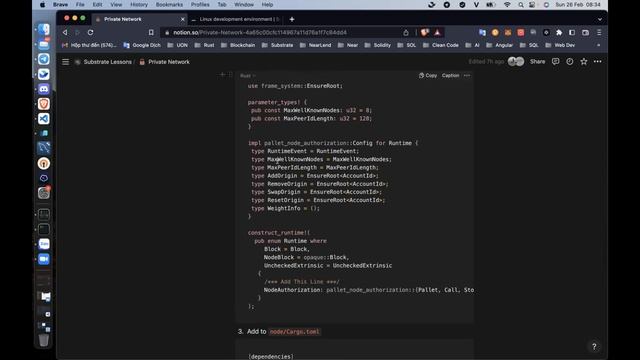This screenshot has height=360, width=640.
Task: Bookmark this page icon in toolbar
Action: 151,32
